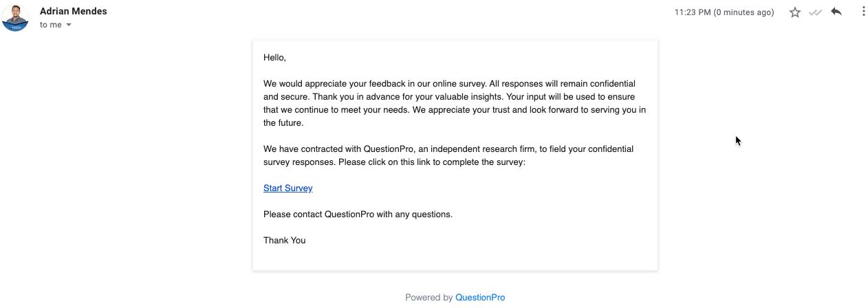Click the "Thank You" closing text

point(284,241)
